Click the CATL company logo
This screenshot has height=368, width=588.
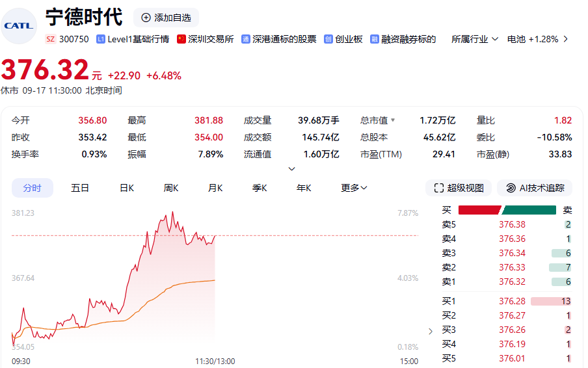pyautogui.click(x=20, y=25)
